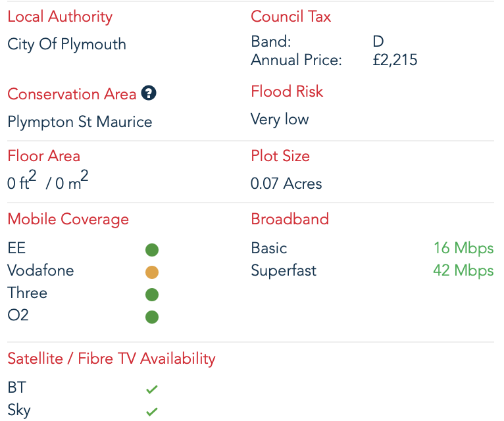
Task: Click the 16 Mbps basic broadband speed
Action: pyautogui.click(x=463, y=249)
